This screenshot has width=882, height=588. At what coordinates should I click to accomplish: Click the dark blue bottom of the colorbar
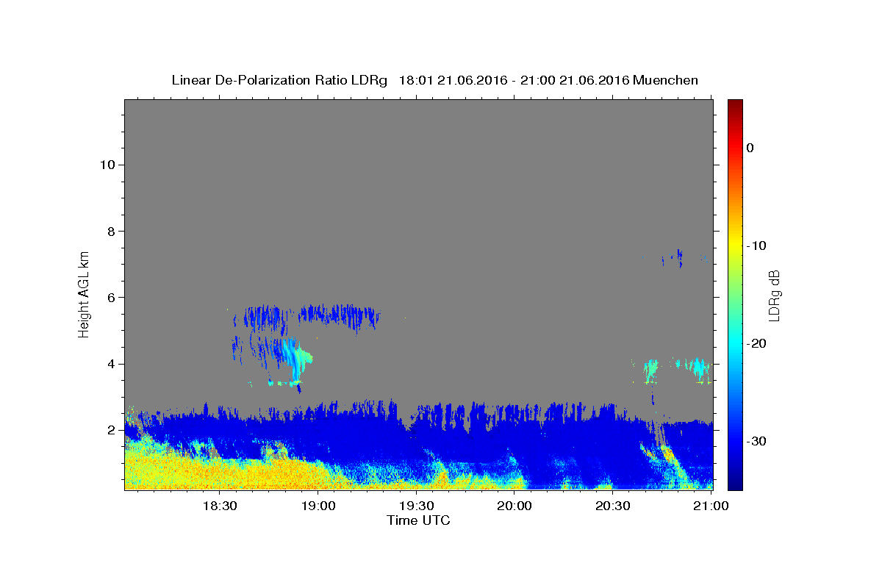[x=735, y=481]
